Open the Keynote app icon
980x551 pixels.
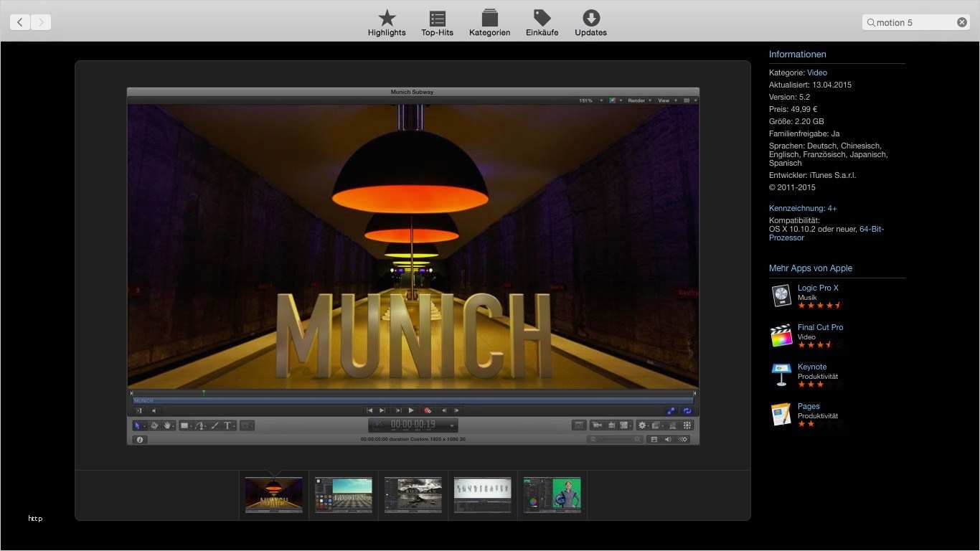coord(781,375)
